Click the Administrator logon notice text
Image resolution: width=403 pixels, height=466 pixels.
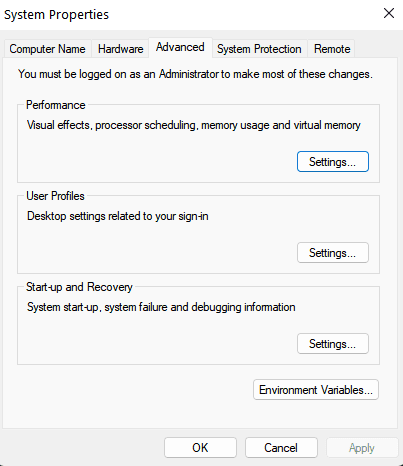[x=195, y=74]
